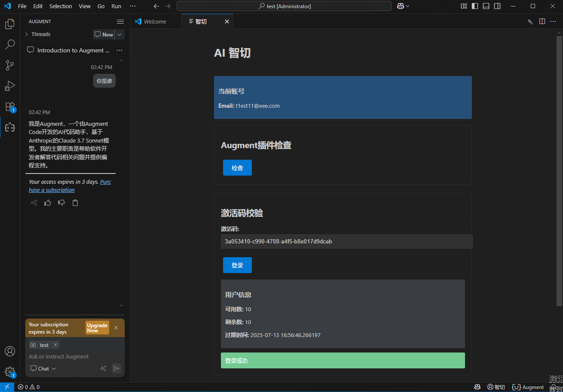Start a New thread
The height and width of the screenshot is (392, 563).
click(104, 34)
